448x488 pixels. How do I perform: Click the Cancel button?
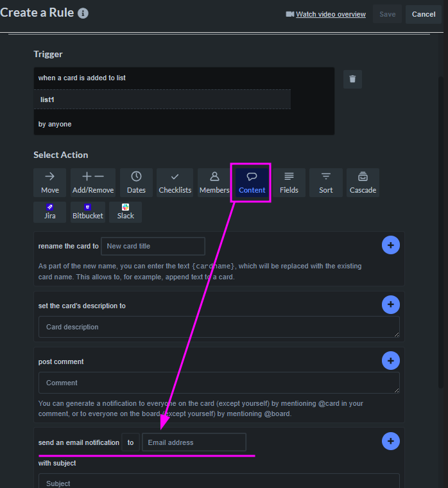pos(424,14)
